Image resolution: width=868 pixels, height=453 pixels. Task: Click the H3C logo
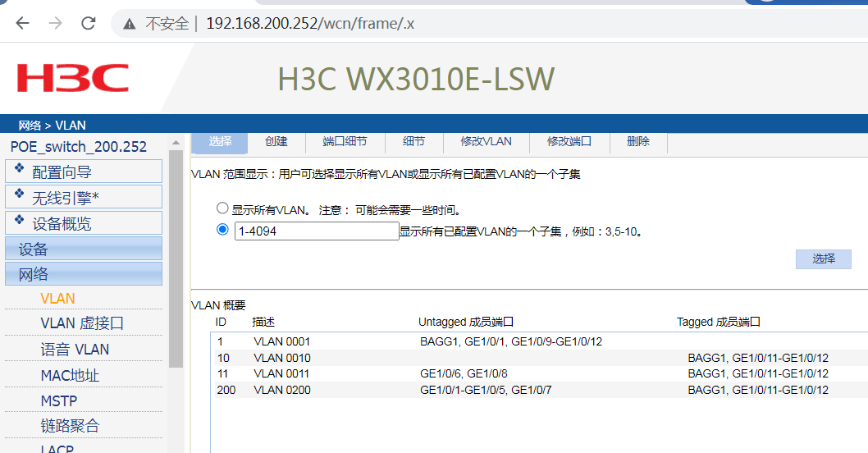pos(73,78)
